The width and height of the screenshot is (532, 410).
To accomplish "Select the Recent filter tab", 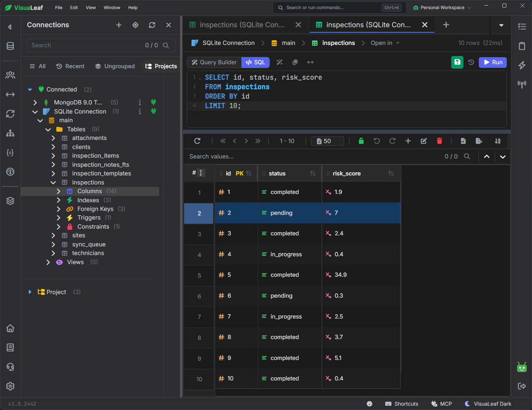I will click(70, 66).
